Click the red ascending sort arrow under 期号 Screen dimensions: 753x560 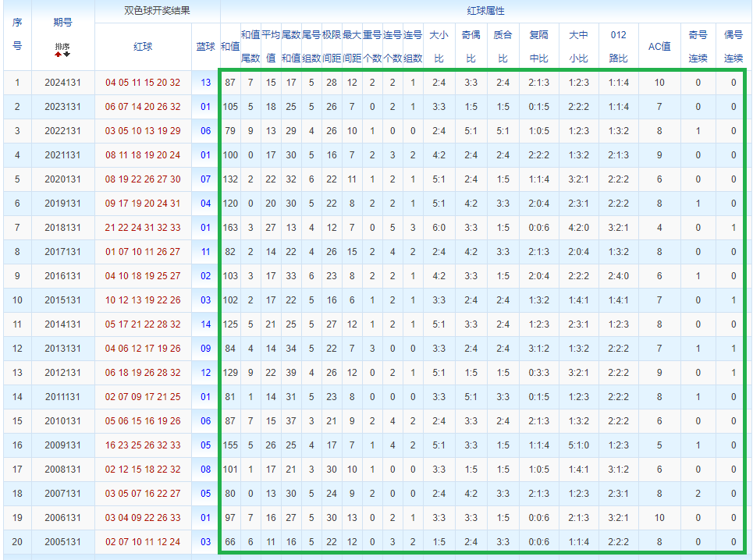coord(58,54)
